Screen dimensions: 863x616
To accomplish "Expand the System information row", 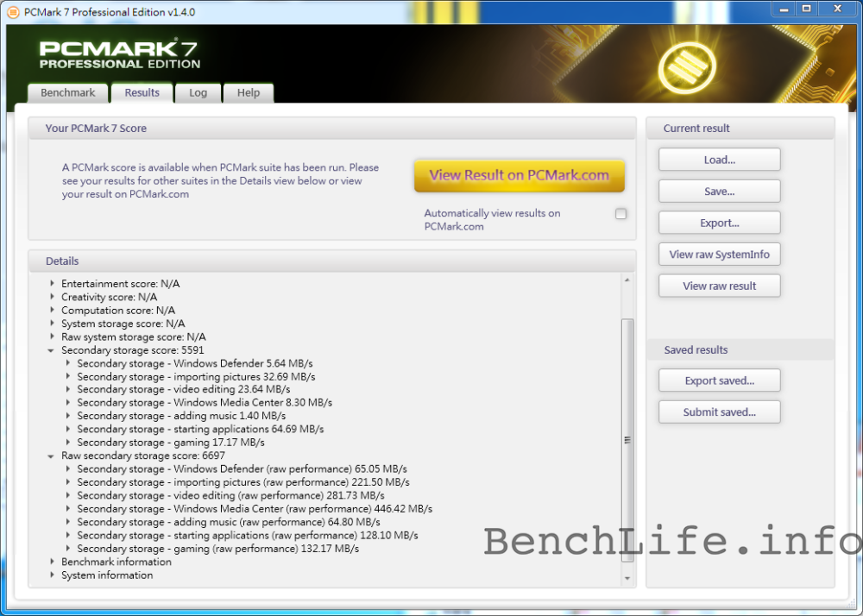I will pos(53,575).
